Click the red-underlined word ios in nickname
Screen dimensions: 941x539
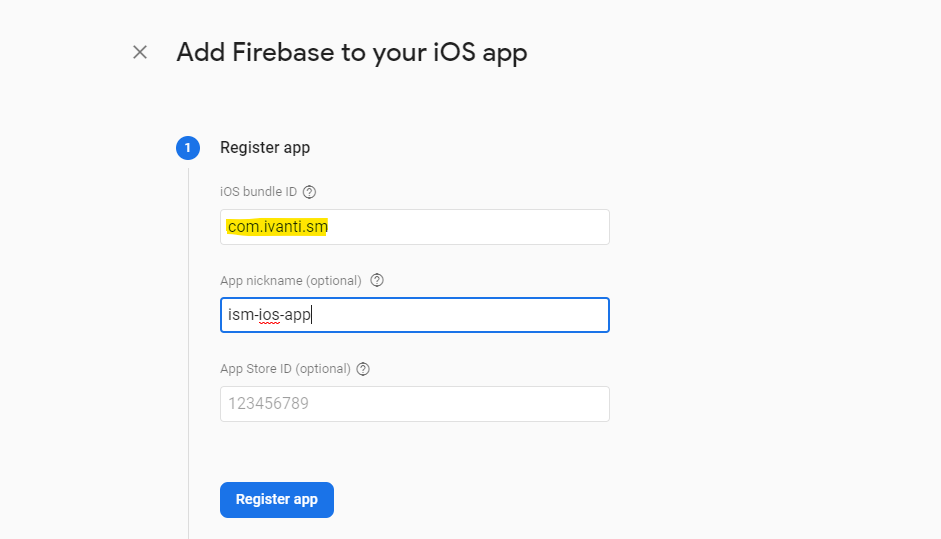pyautogui.click(x=269, y=315)
